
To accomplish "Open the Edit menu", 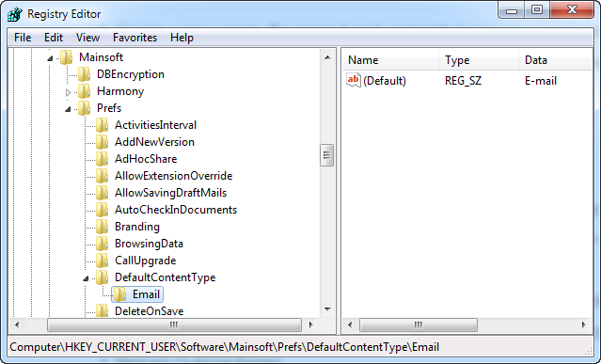I will pyautogui.click(x=54, y=38).
